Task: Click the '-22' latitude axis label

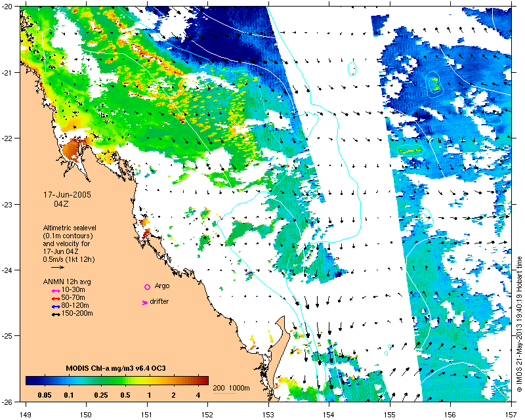Action: tap(7, 138)
